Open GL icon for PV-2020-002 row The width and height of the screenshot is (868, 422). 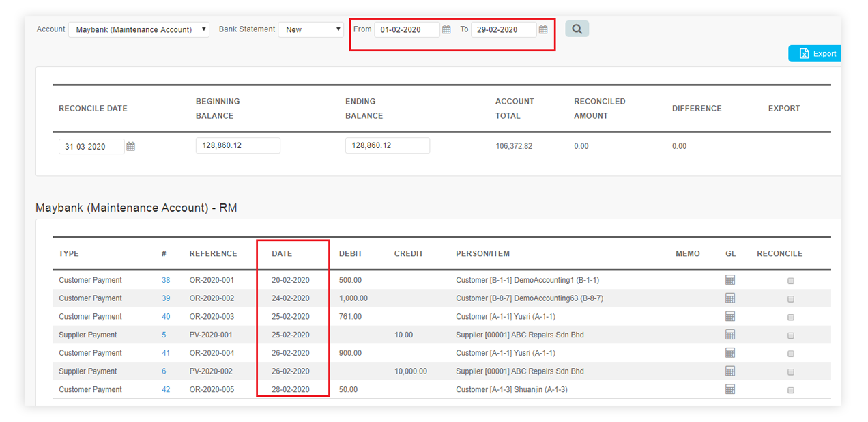point(730,371)
